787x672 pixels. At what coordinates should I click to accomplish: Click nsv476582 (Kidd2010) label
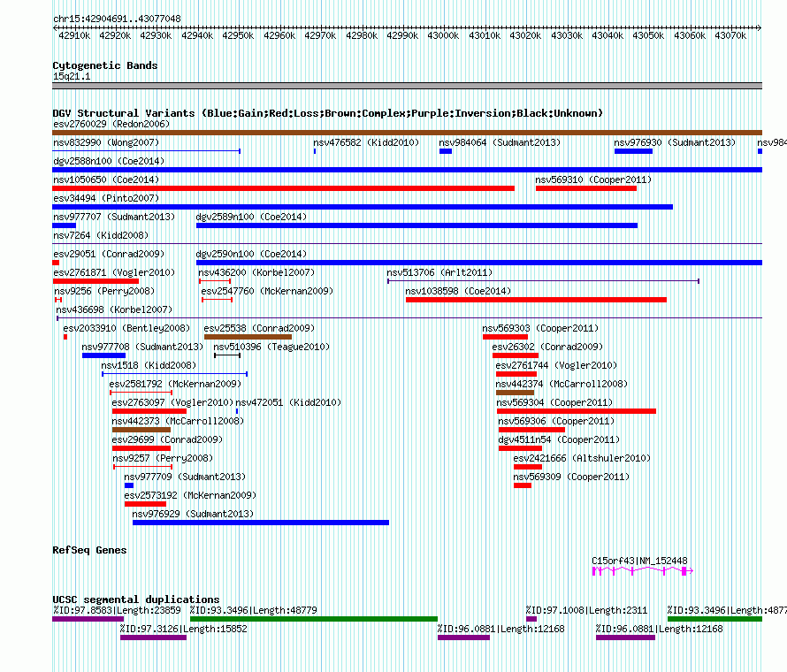pos(366,142)
